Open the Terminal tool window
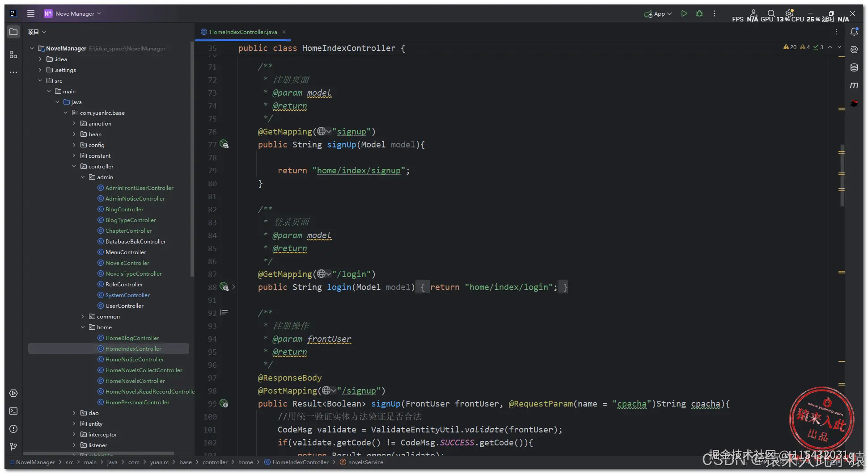The image size is (868, 474). click(13, 411)
